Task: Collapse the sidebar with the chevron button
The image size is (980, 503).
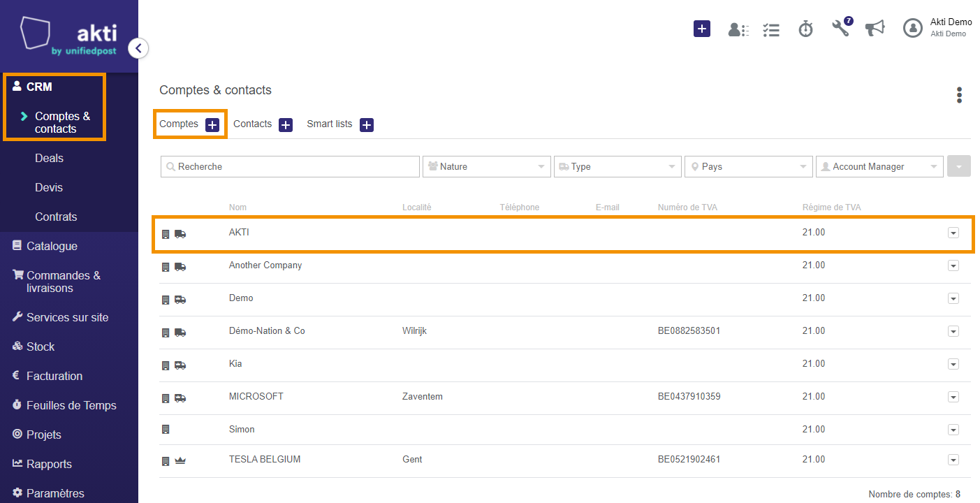Action: pyautogui.click(x=138, y=48)
